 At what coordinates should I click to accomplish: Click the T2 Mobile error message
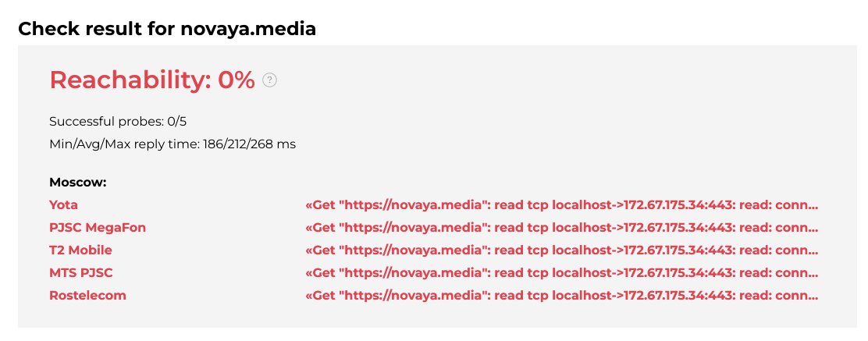pos(562,250)
